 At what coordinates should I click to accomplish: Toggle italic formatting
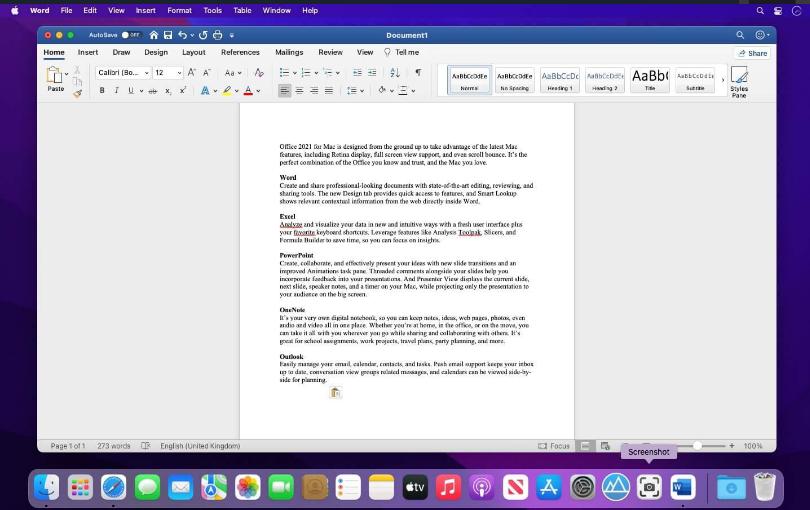coord(116,90)
